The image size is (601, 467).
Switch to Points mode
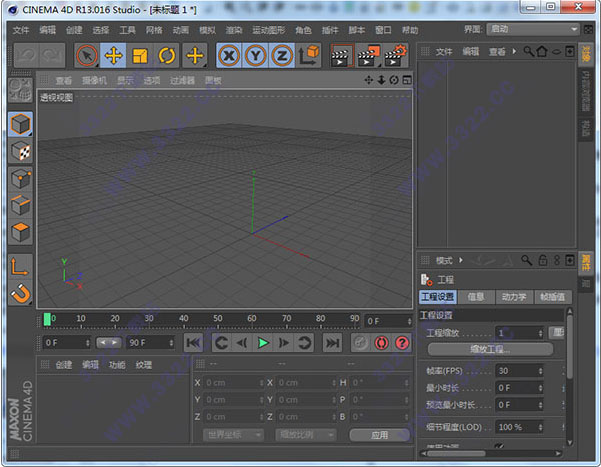click(20, 179)
